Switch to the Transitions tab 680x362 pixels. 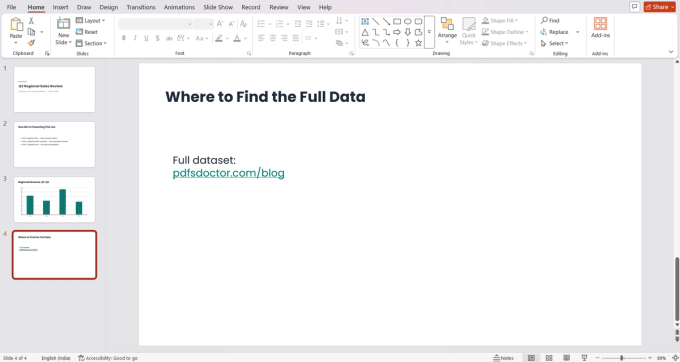(x=141, y=7)
